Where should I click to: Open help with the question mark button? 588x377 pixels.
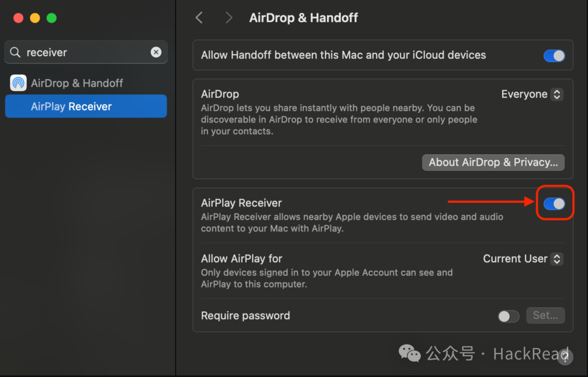565,357
